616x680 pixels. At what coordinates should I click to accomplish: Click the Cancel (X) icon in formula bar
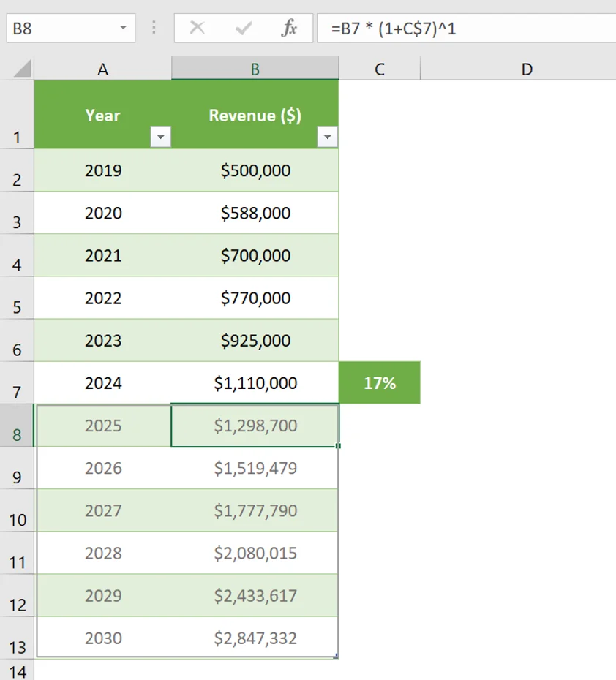tap(199, 29)
